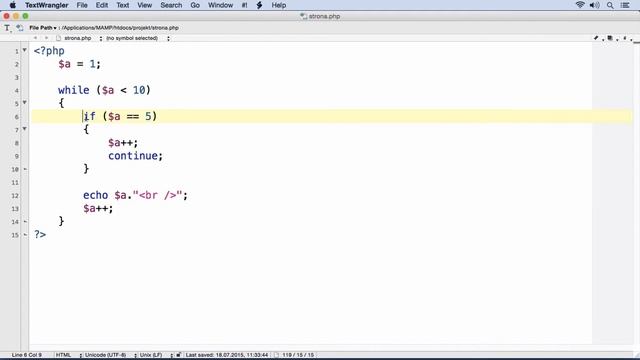
Task: Open the Apple menu
Action: pos(13,5)
